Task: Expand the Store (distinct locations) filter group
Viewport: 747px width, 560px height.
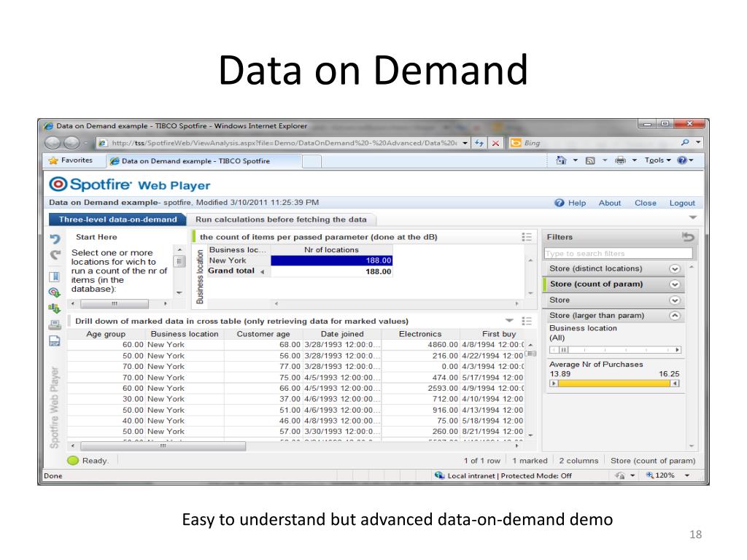Action: point(675,269)
